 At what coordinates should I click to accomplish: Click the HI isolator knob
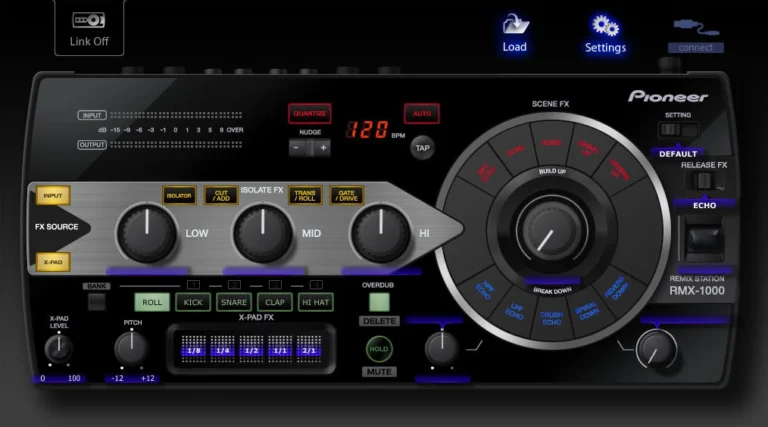pos(380,233)
